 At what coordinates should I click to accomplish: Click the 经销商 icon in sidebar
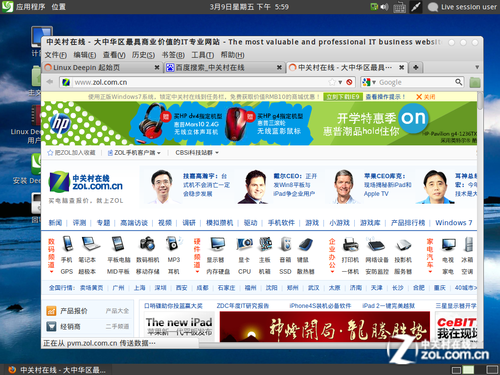point(51,326)
